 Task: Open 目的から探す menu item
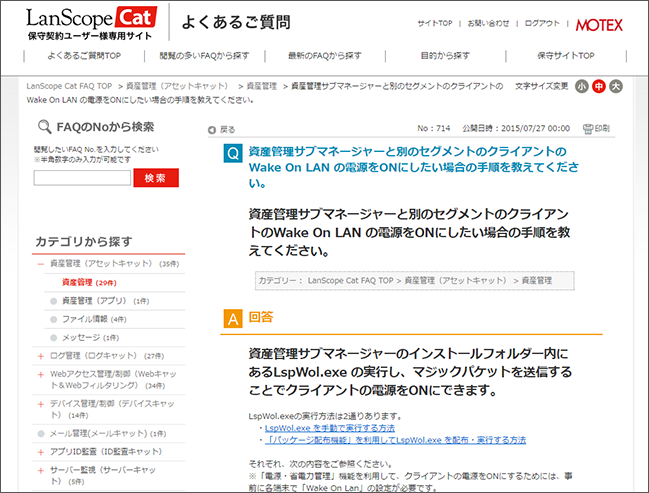click(x=445, y=55)
